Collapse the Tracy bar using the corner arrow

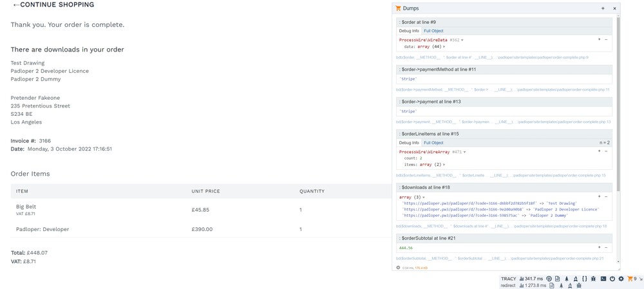(x=641, y=279)
